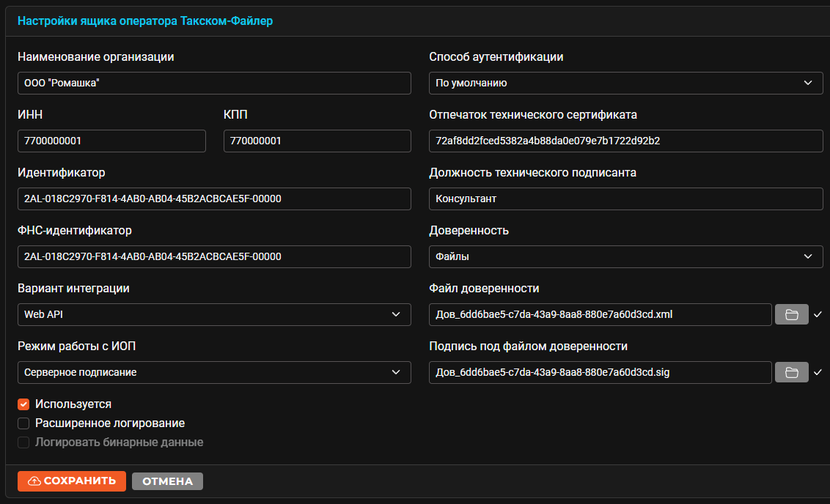Toggle Логировать бинарные данные checkbox
The height and width of the screenshot is (504, 830).
23,442
